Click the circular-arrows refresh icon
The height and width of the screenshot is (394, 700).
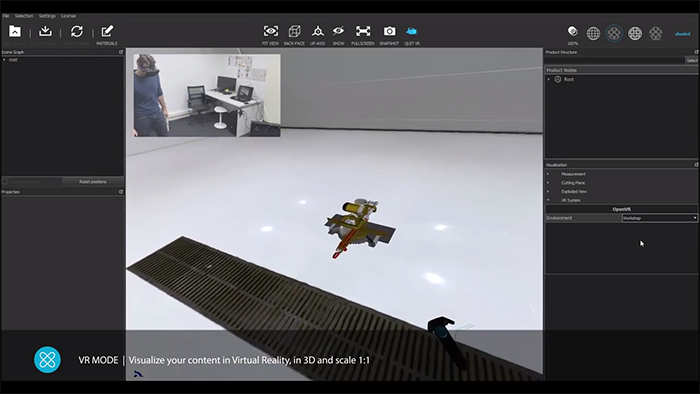(x=77, y=31)
